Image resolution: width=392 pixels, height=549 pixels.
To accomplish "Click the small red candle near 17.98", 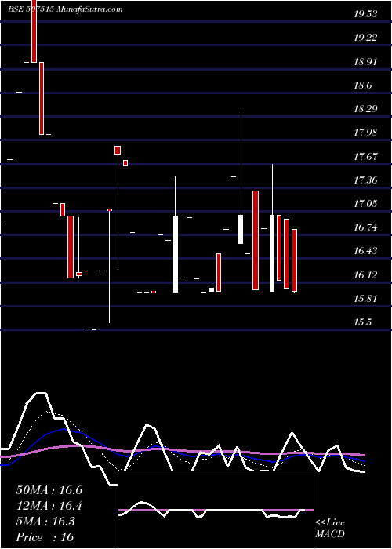I will [118, 150].
